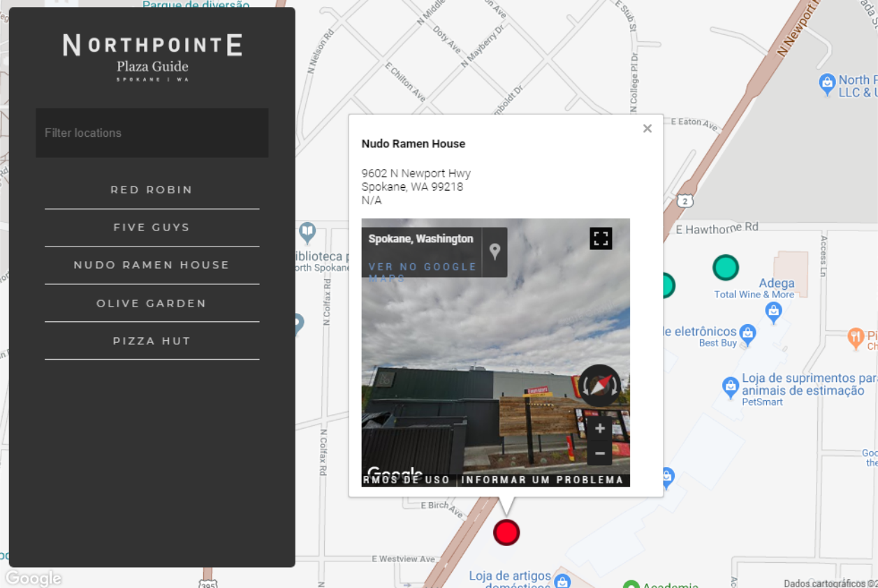Rotate Street View clockwise using compass arrow
Image resolution: width=878 pixels, height=588 pixels.
click(x=615, y=385)
